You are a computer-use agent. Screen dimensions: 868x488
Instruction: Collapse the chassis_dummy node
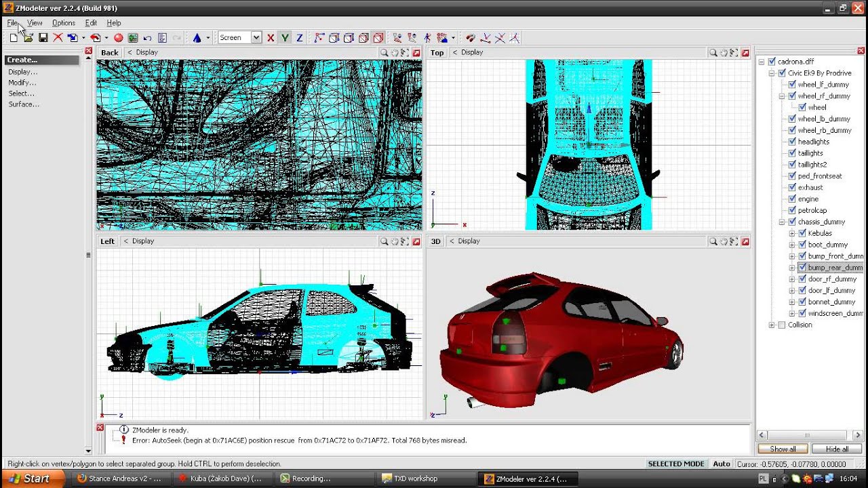(x=782, y=222)
